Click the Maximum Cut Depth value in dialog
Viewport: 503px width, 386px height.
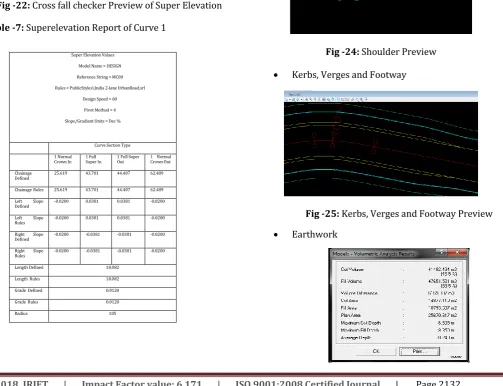pos(446,323)
